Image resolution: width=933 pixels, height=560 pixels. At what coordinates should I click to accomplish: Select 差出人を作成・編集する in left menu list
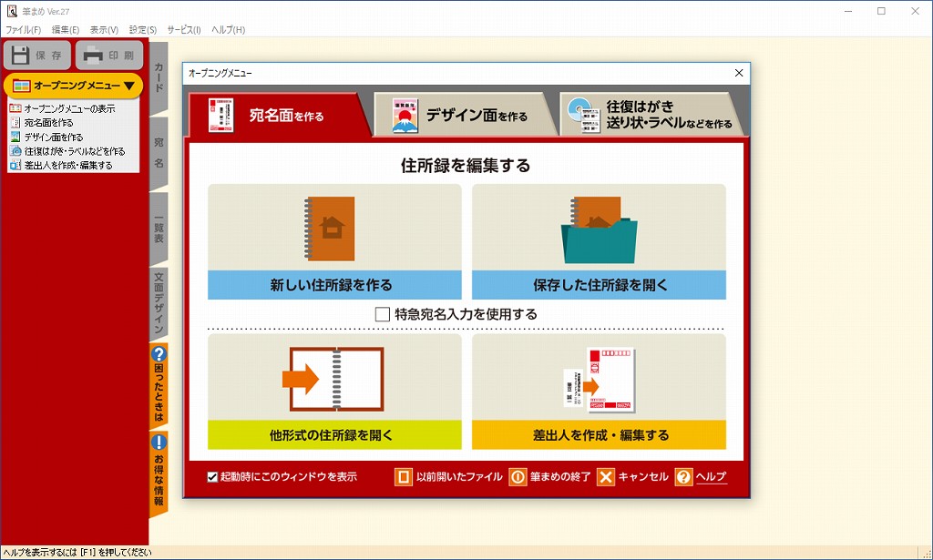point(67,166)
